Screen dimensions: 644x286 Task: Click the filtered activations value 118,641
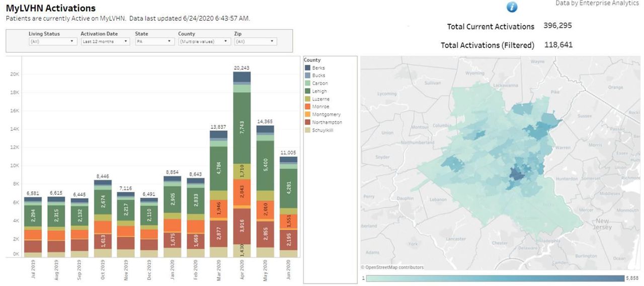(x=558, y=45)
